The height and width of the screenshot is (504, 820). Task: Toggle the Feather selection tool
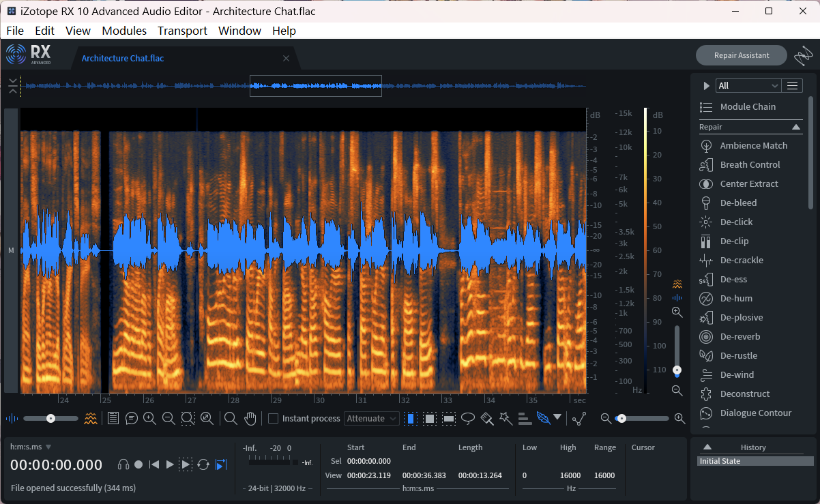543,418
